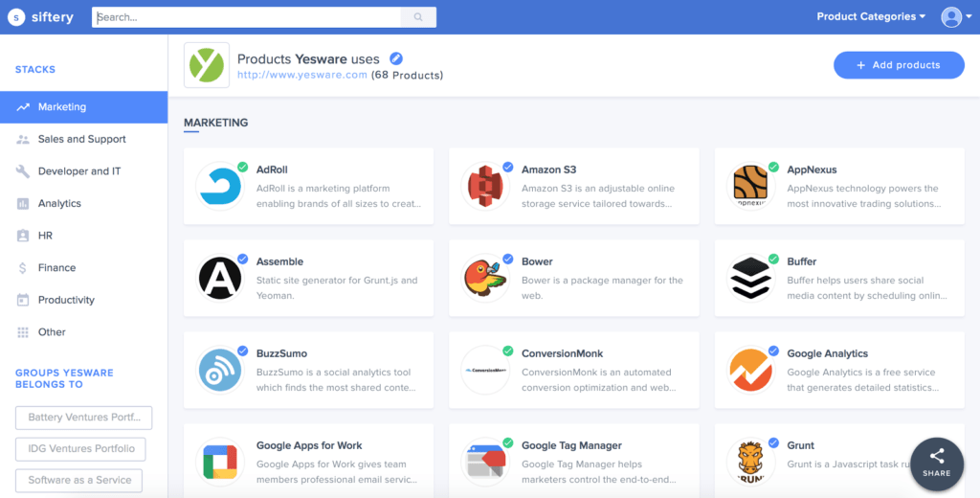980x498 pixels.
Task: Click the Buffer stacked layers logo
Action: [750, 278]
